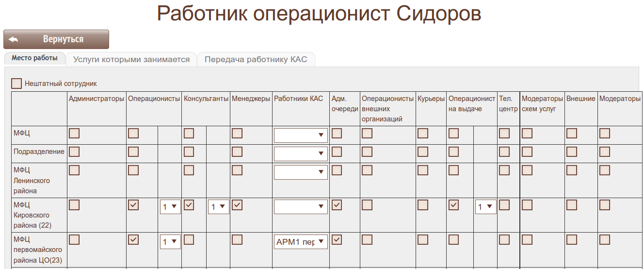Select the Место работы tab
This screenshot has width=644, height=269.
coord(34,58)
